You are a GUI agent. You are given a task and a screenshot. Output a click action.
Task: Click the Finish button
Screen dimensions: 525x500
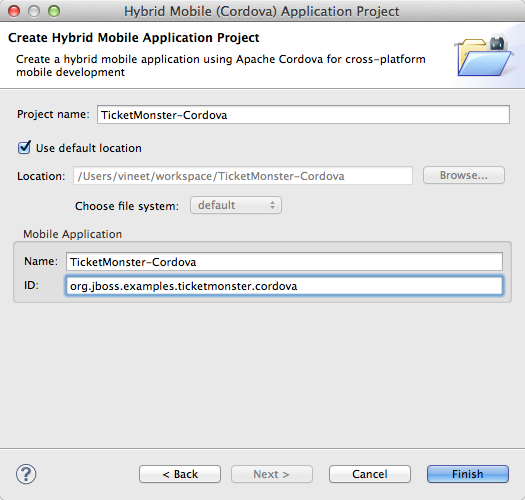tap(468, 474)
